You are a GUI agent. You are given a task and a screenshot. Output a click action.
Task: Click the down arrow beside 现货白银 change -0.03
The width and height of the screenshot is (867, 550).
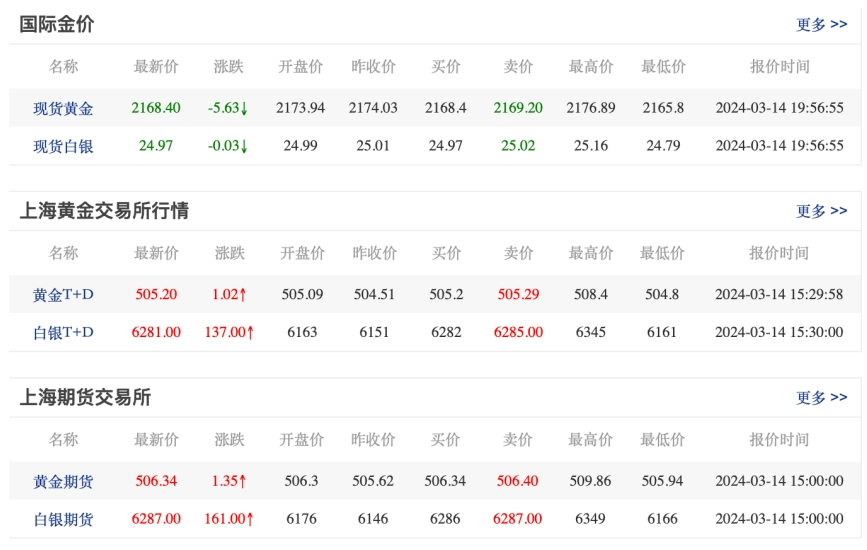[244, 146]
